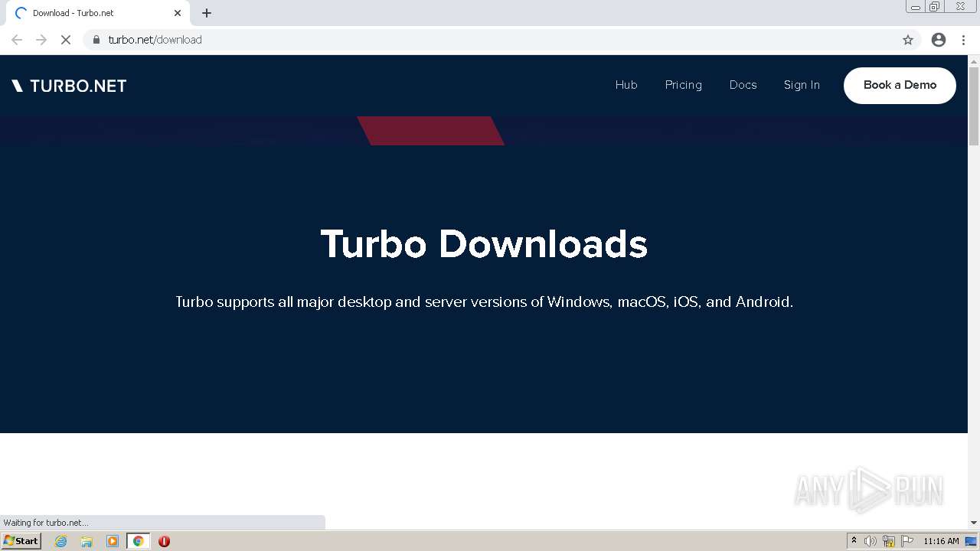980x551 pixels.
Task: Click the Turbo.net logo
Action: coord(69,86)
